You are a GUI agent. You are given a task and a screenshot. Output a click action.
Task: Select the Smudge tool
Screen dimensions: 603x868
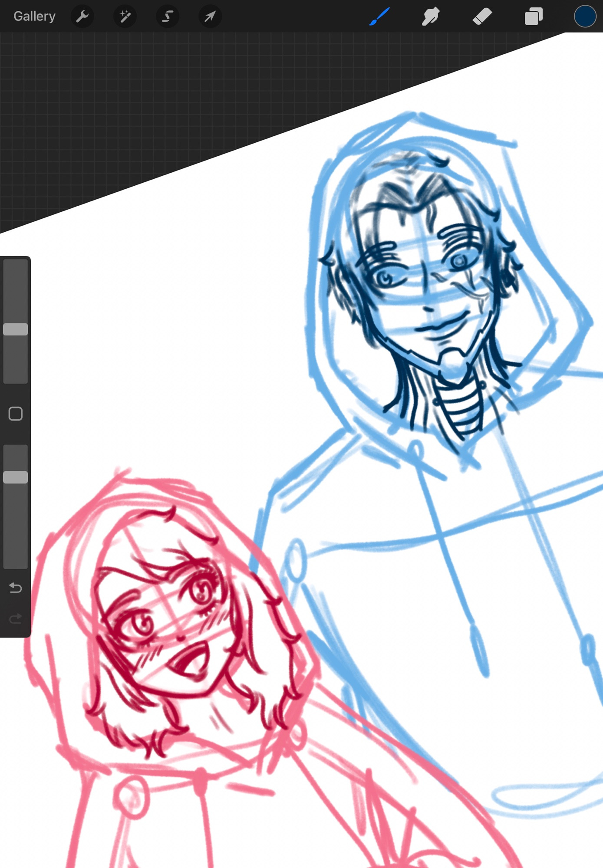click(x=431, y=16)
